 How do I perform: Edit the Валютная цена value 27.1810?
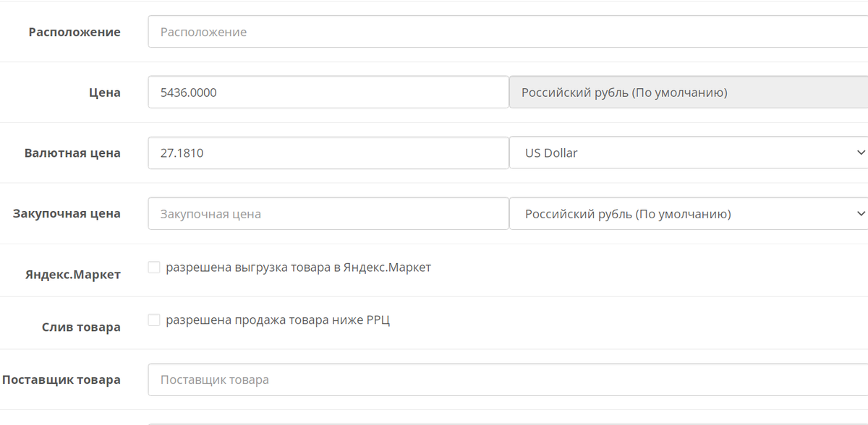(328, 153)
